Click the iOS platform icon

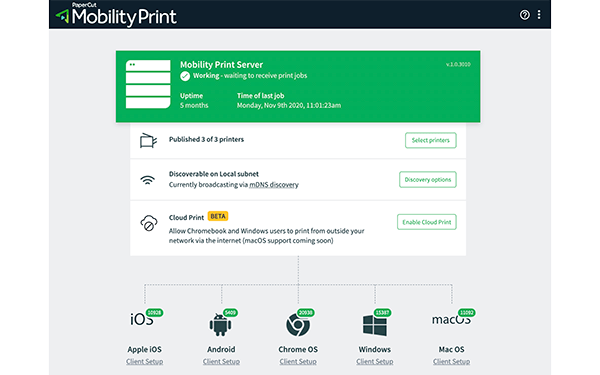pos(142,319)
